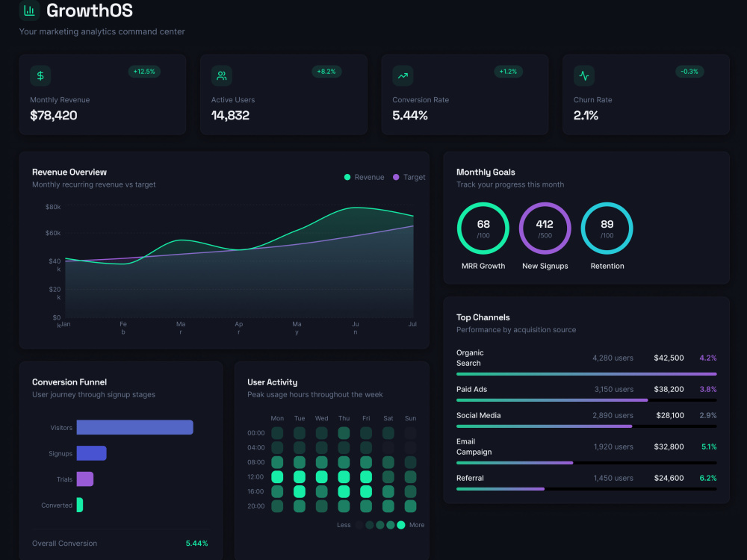The height and width of the screenshot is (560, 747).
Task: Click the $42,500 Organic Search revenue
Action: click(669, 358)
